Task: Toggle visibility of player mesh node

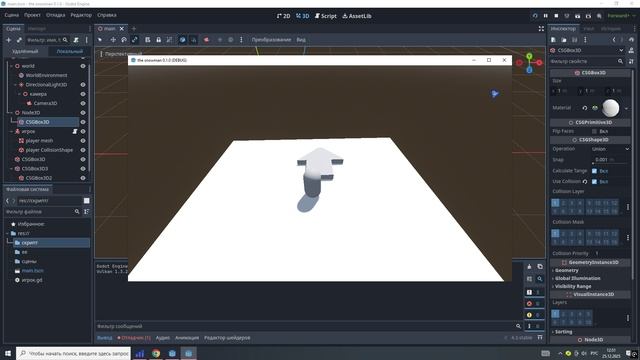Action: (83, 141)
